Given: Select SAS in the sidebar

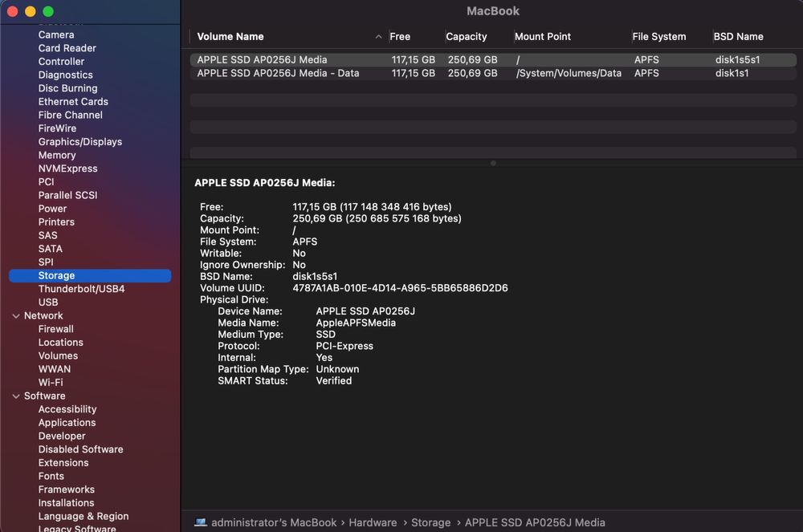Looking at the screenshot, I should [47, 235].
